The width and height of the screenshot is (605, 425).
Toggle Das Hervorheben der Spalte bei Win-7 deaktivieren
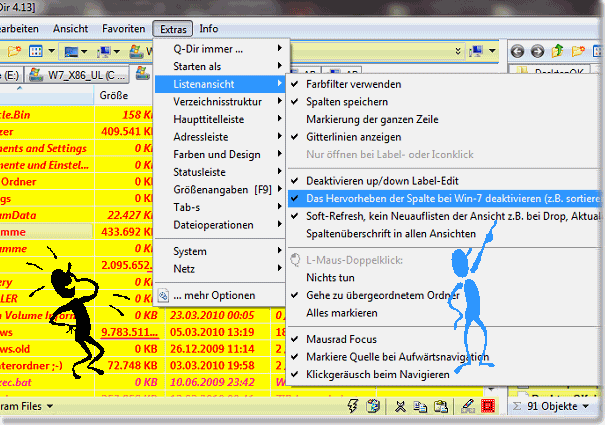click(444, 198)
